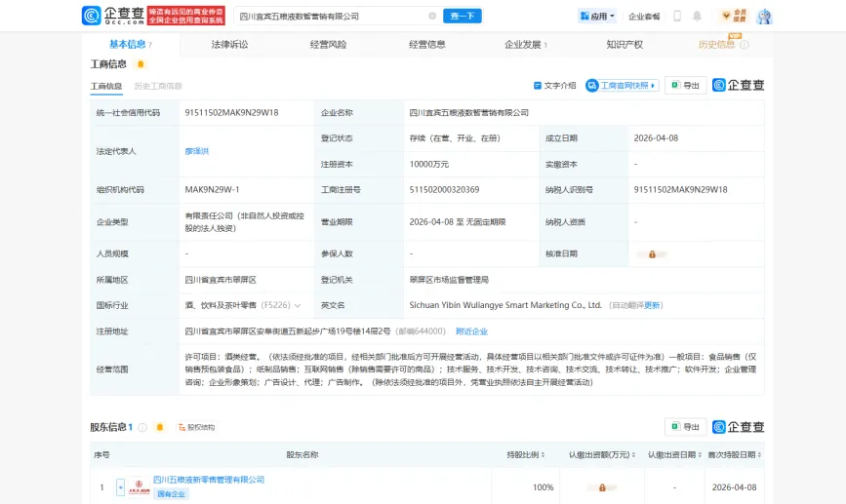Screen dimensions: 846x504
Task: Switch to the 法律诉讼 tab
Action: [230, 44]
